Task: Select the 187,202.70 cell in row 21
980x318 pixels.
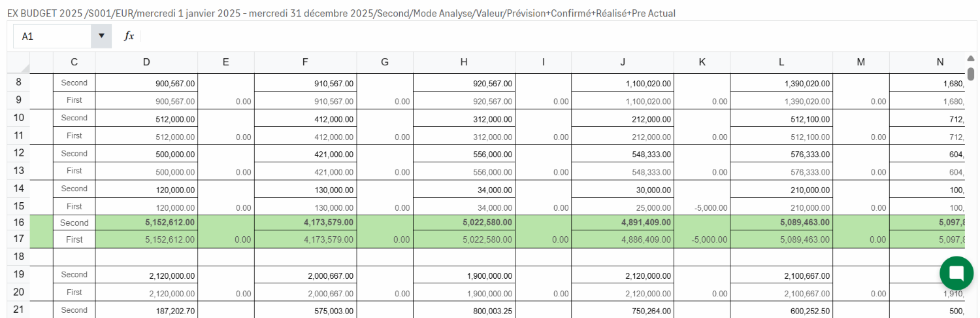Action: click(x=146, y=310)
